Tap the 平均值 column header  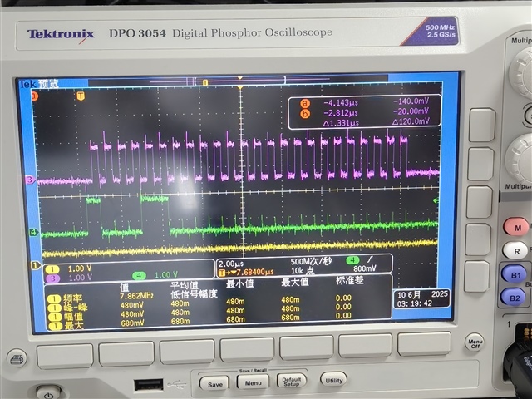pos(185,285)
